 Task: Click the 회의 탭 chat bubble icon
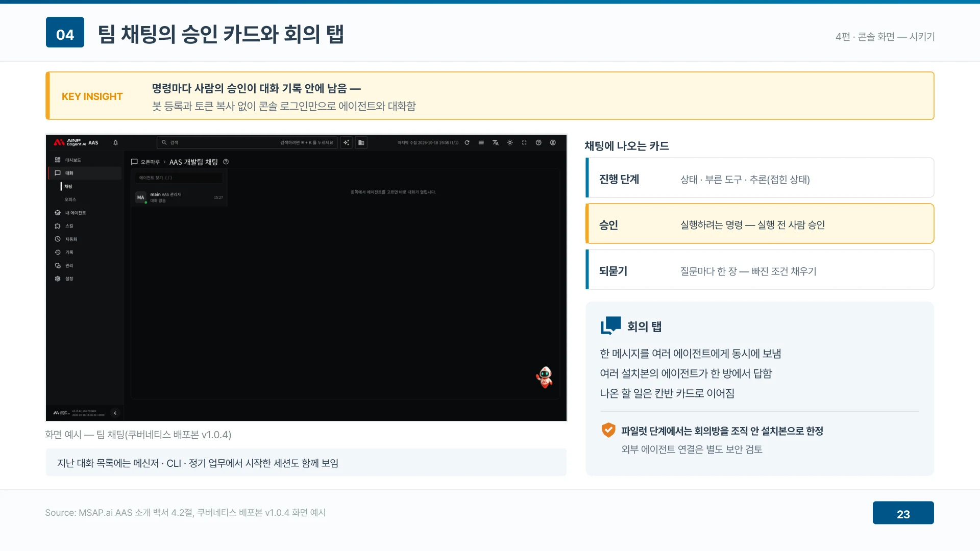(x=610, y=325)
